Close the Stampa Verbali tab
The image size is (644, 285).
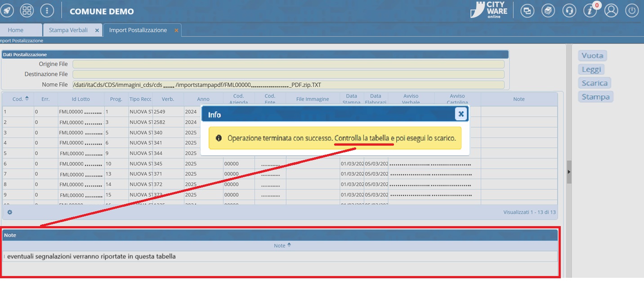pos(97,31)
